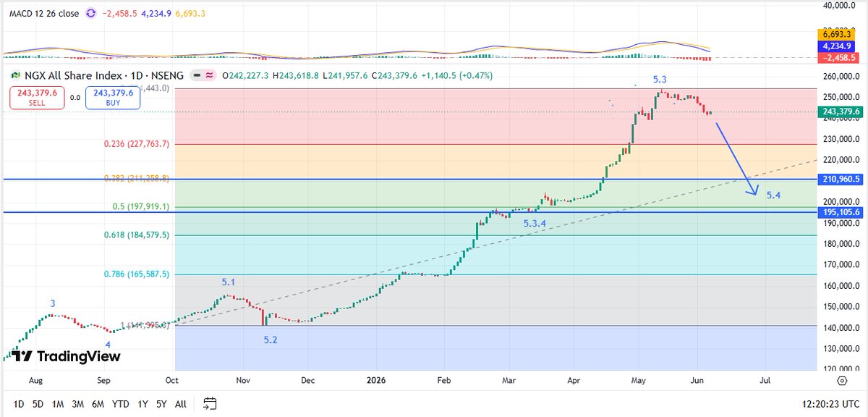Click the dash icon in the legend pill
868x417 pixels.
tap(197, 75)
